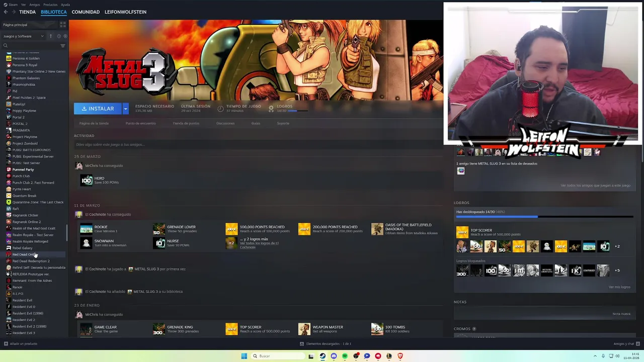Open Spotify from the taskbar
The height and width of the screenshot is (362, 644).
(x=345, y=356)
